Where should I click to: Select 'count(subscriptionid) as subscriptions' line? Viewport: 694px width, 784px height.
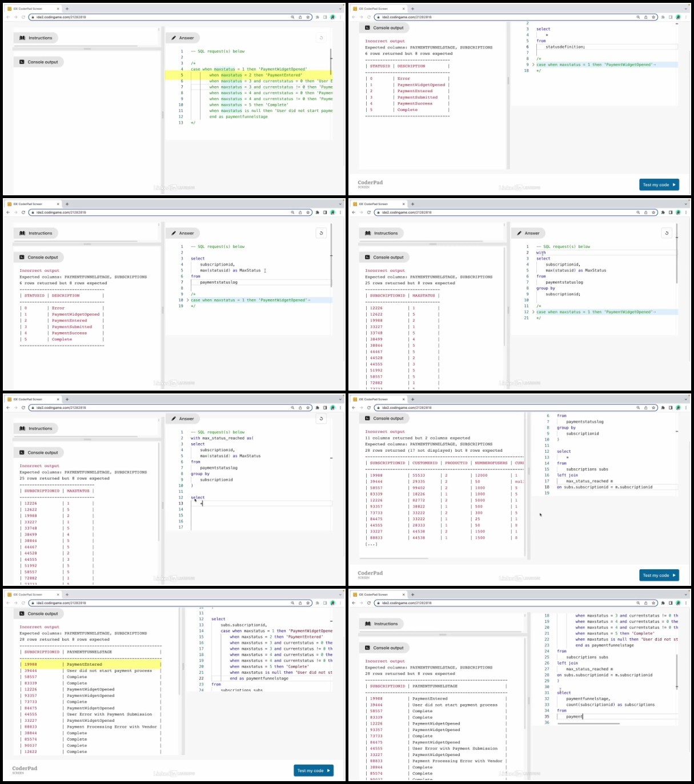pyautogui.click(x=610, y=705)
